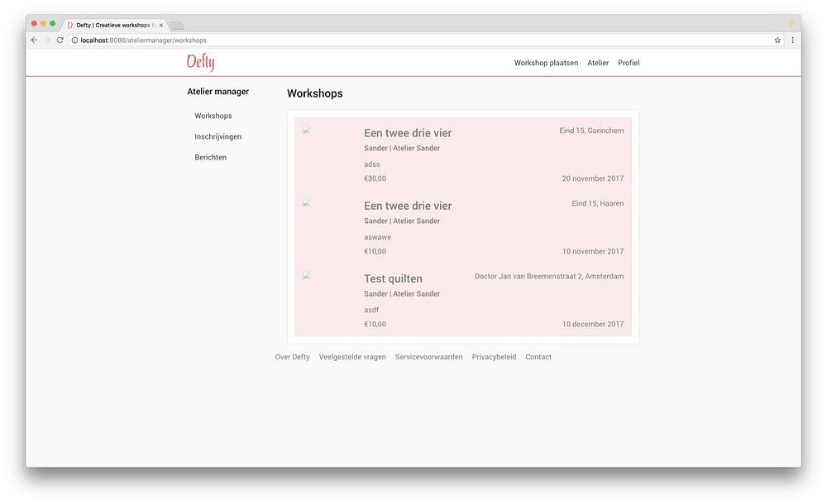
Task: Click the description text 'asdf'
Action: (371, 310)
